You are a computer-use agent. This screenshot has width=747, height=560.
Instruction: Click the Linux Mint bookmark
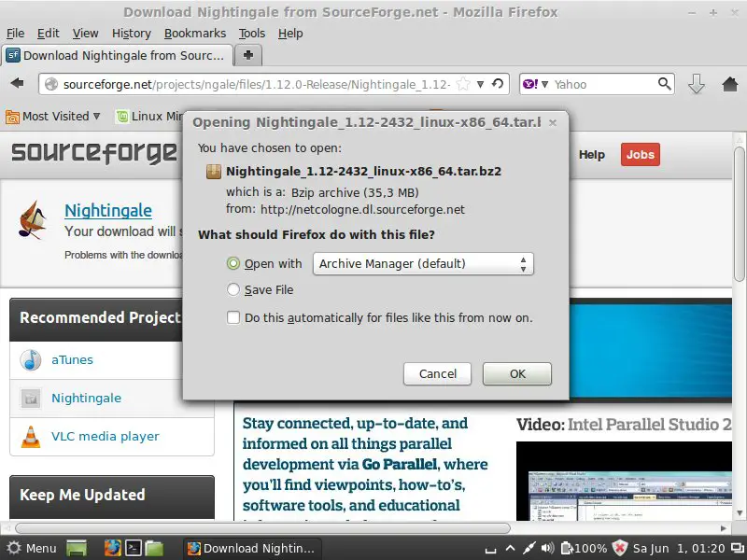click(149, 117)
